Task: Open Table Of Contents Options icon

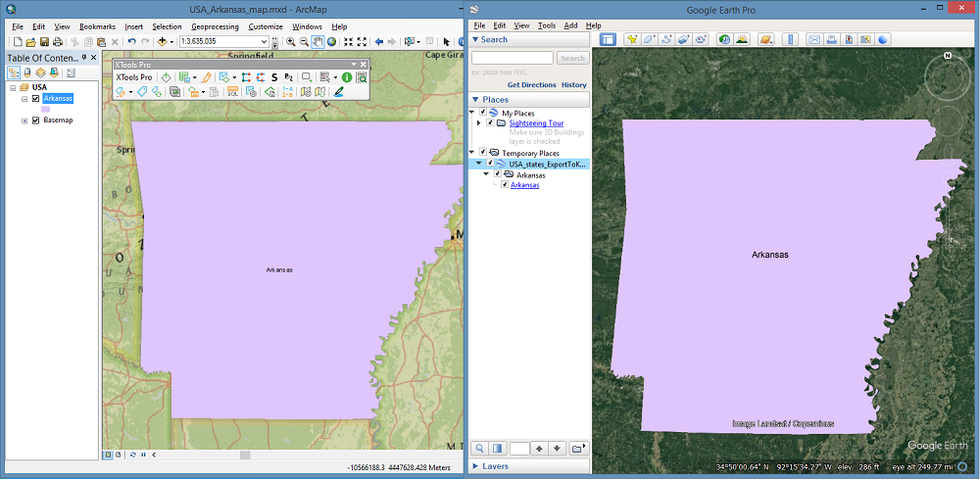Action: (x=71, y=72)
